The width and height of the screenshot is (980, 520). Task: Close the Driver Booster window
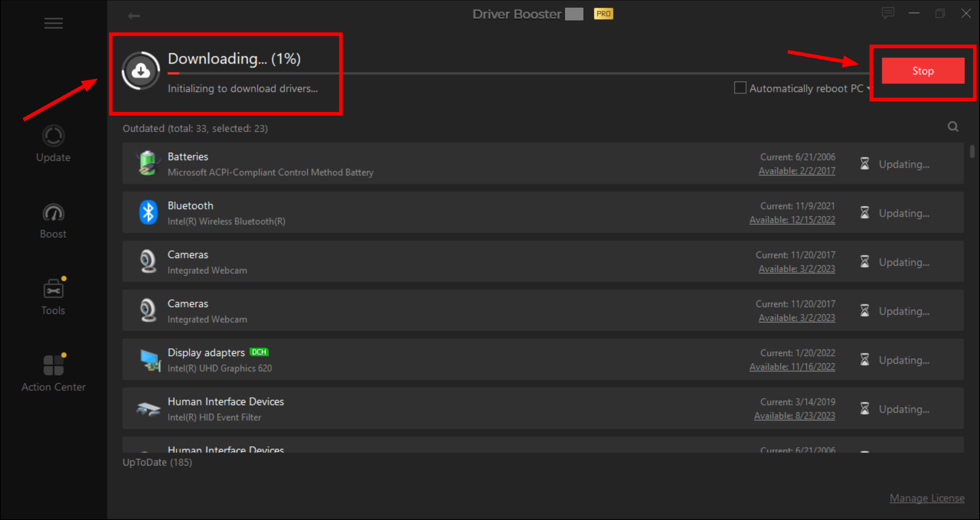click(x=966, y=13)
